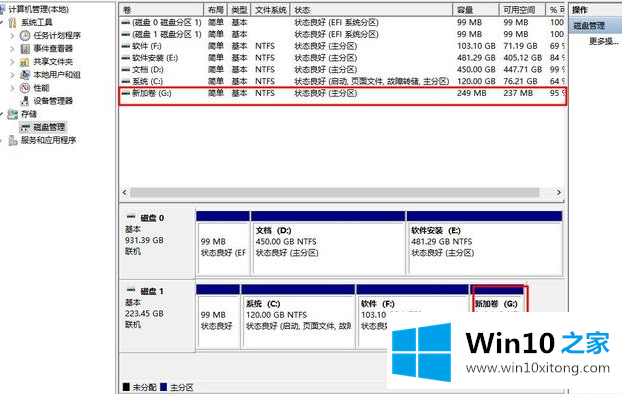Select System Tools node icon
This screenshot has width=622, height=394.
pos(13,23)
